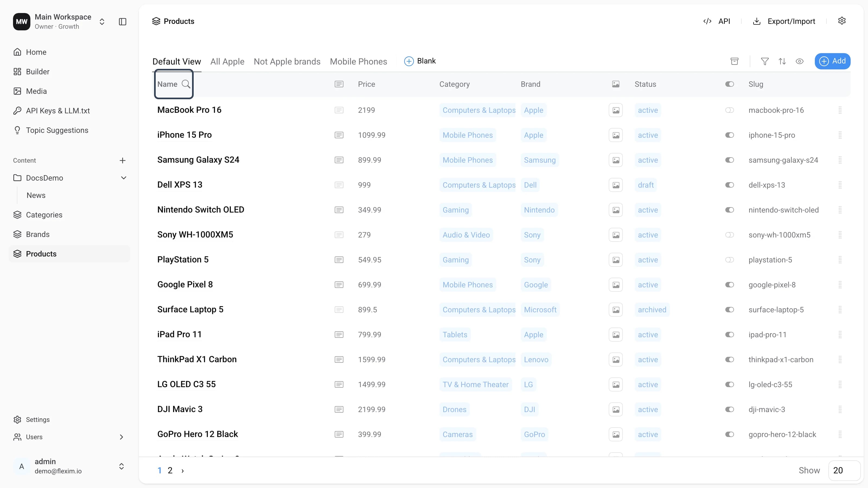
Task: Toggle switch for DJI Mavic 3
Action: (x=729, y=409)
